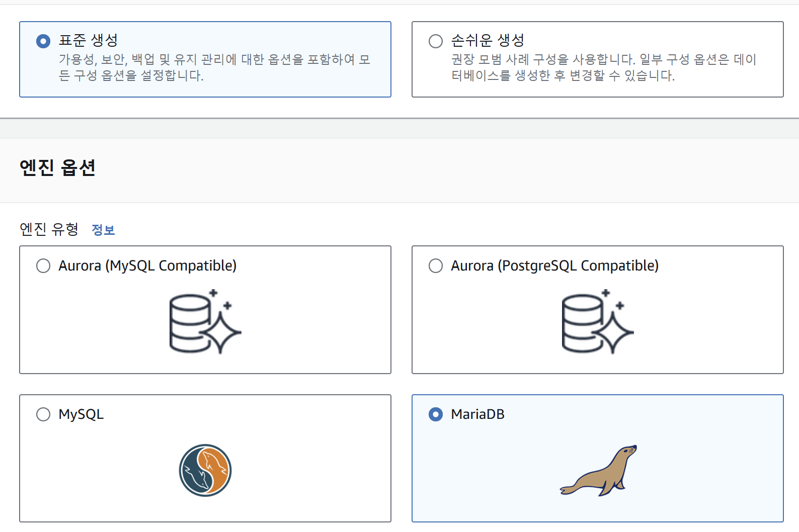Click the 엔진 옵션 section heading

pyautogui.click(x=57, y=167)
